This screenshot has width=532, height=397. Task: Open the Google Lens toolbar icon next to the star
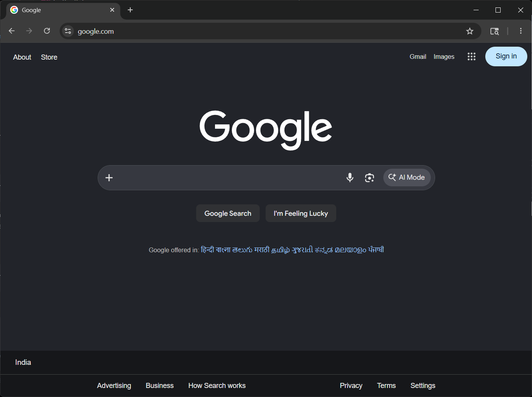[495, 31]
